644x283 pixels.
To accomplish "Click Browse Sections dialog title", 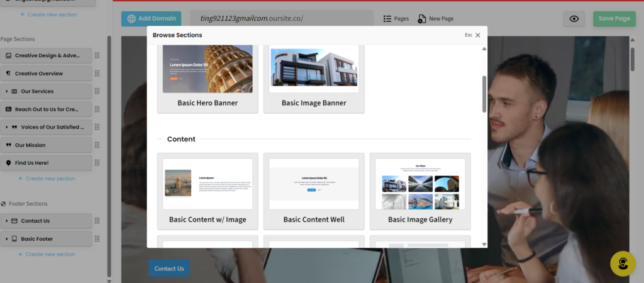I will point(177,35).
